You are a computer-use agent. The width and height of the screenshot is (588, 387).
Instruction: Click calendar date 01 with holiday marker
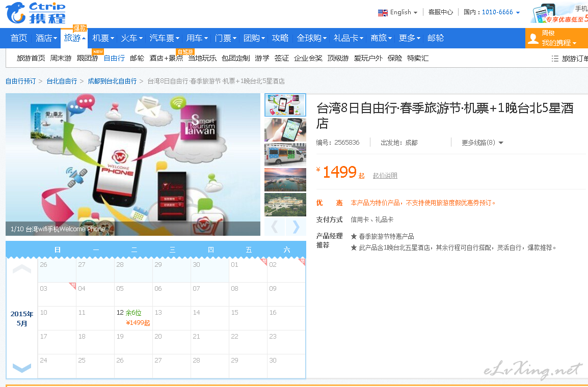click(x=248, y=270)
